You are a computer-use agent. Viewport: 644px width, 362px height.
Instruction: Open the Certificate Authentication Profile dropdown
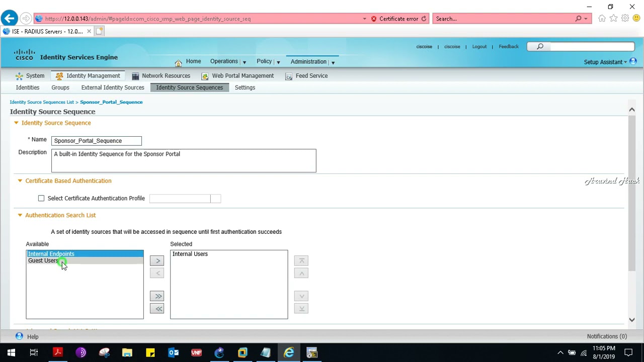[x=215, y=199]
